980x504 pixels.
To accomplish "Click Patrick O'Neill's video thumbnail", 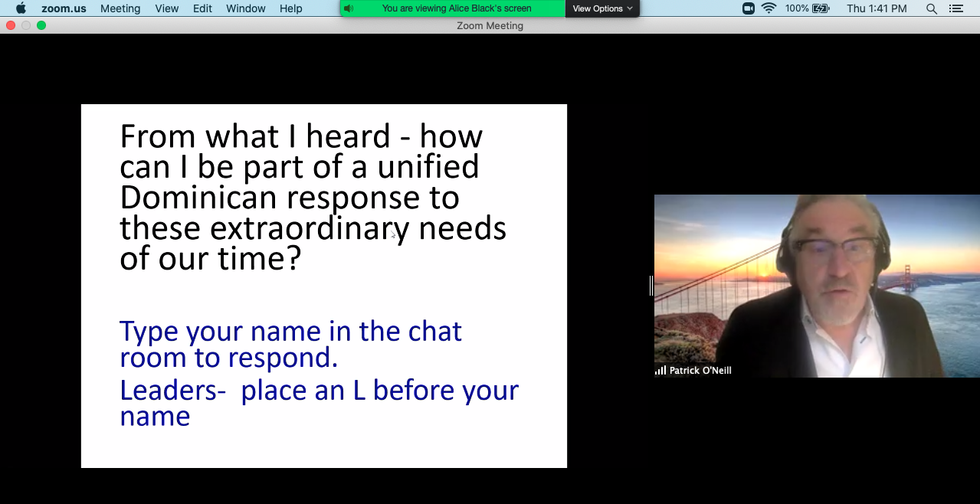I will coord(817,286).
